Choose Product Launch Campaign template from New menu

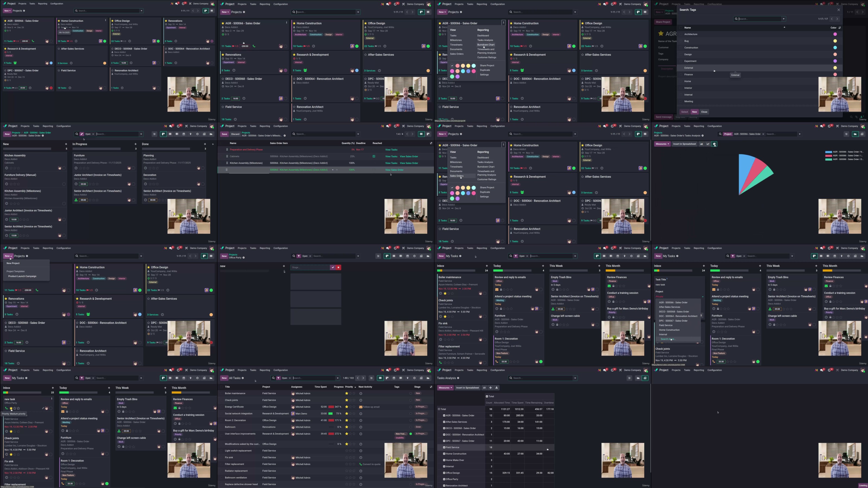pyautogui.click(x=22, y=276)
